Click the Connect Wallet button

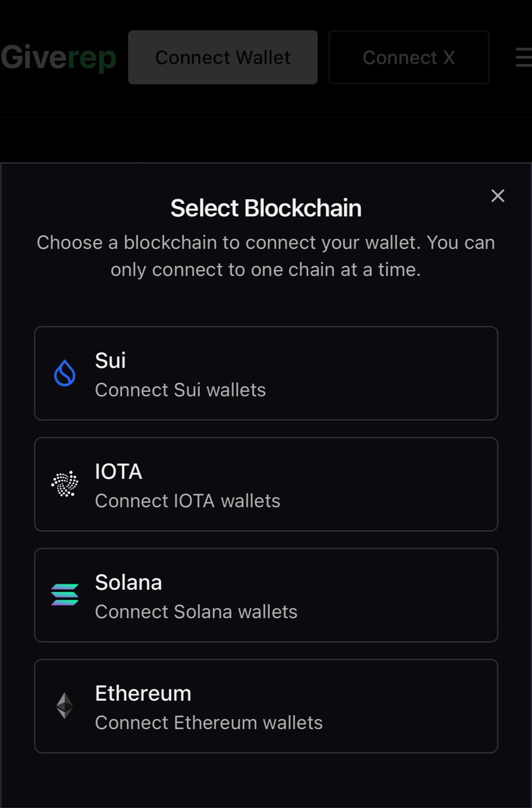coord(223,57)
